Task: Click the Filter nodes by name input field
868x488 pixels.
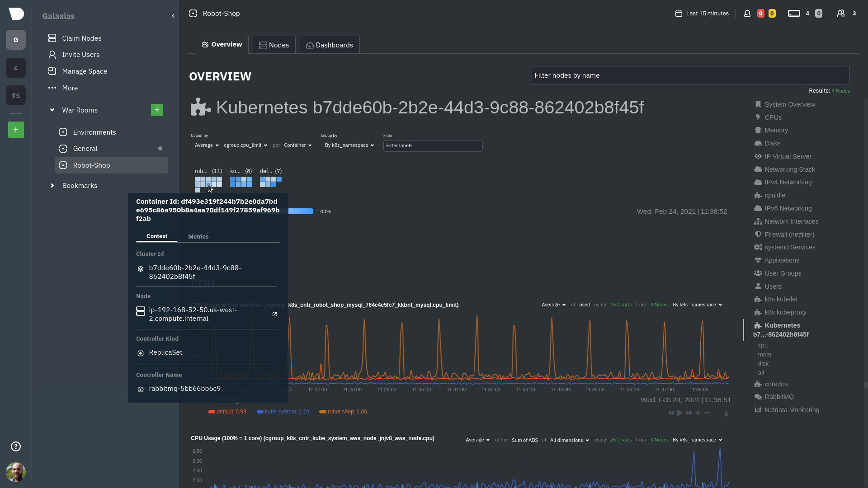Action: pos(690,75)
